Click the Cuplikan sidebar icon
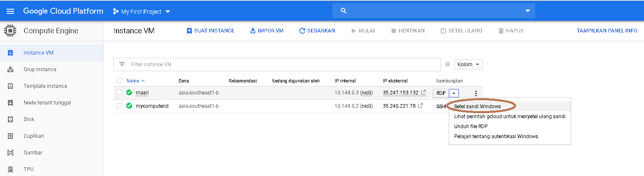Screen dimensions: 644x176 11,136
